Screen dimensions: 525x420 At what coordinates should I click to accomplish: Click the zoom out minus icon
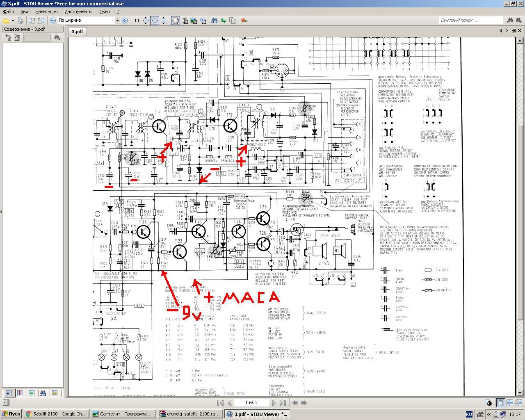53,21
